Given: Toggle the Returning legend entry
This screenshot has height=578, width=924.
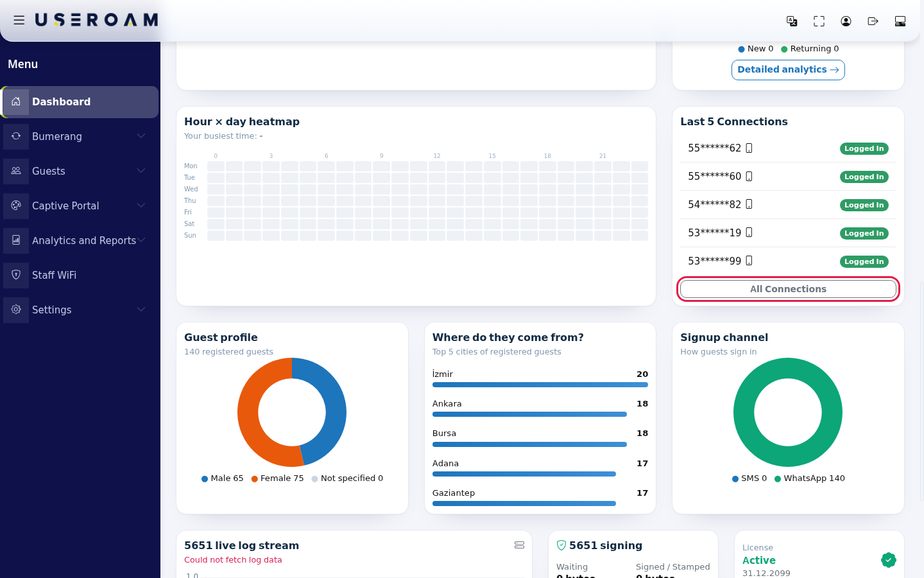Looking at the screenshot, I should [810, 49].
